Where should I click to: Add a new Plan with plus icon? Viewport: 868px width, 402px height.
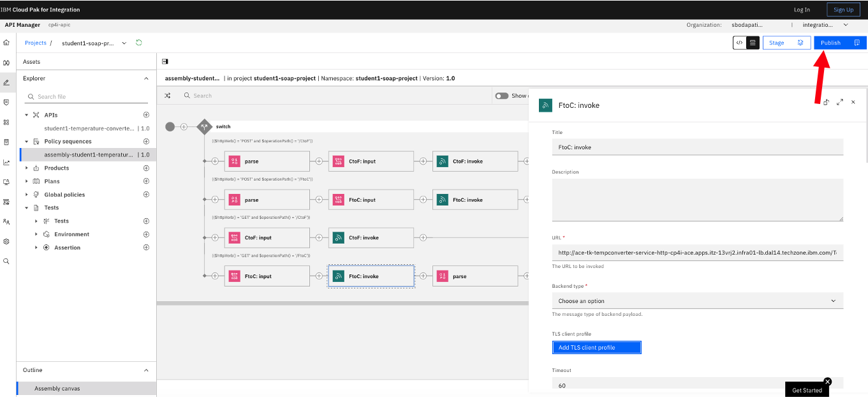click(146, 181)
